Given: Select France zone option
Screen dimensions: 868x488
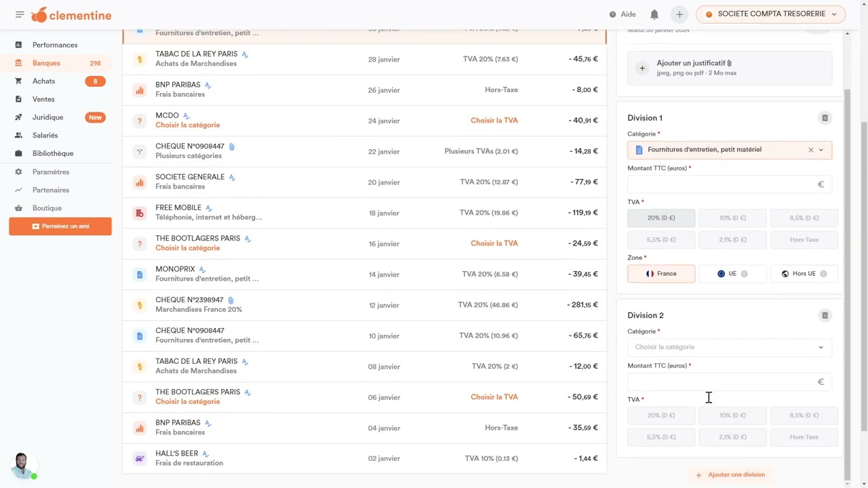Looking at the screenshot, I should click(661, 274).
